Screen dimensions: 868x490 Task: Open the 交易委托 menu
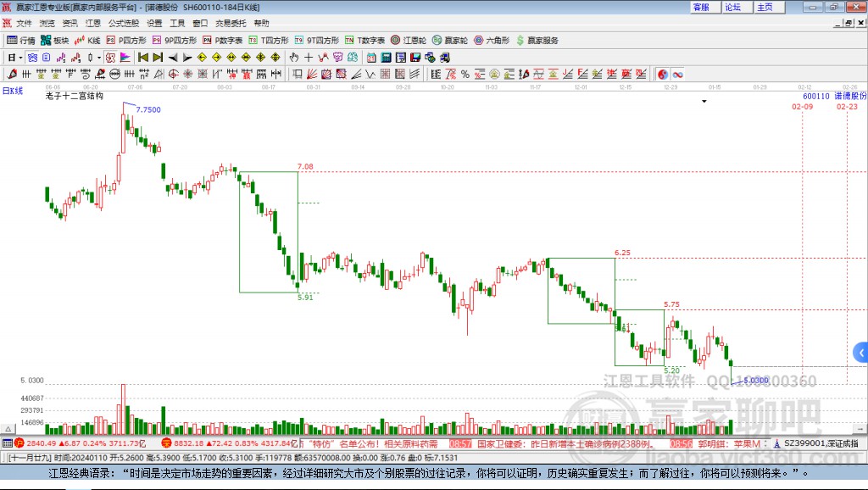click(x=231, y=23)
